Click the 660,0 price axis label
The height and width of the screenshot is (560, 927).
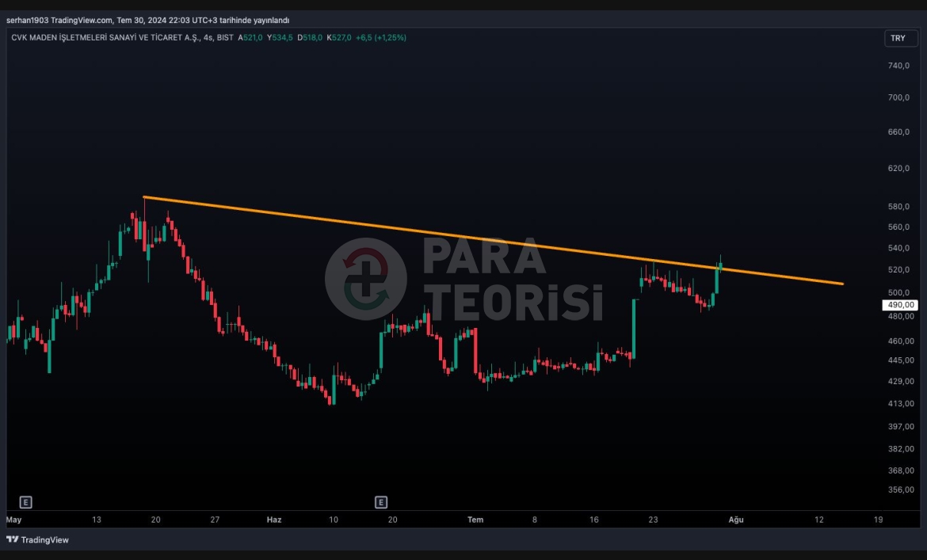coord(898,131)
